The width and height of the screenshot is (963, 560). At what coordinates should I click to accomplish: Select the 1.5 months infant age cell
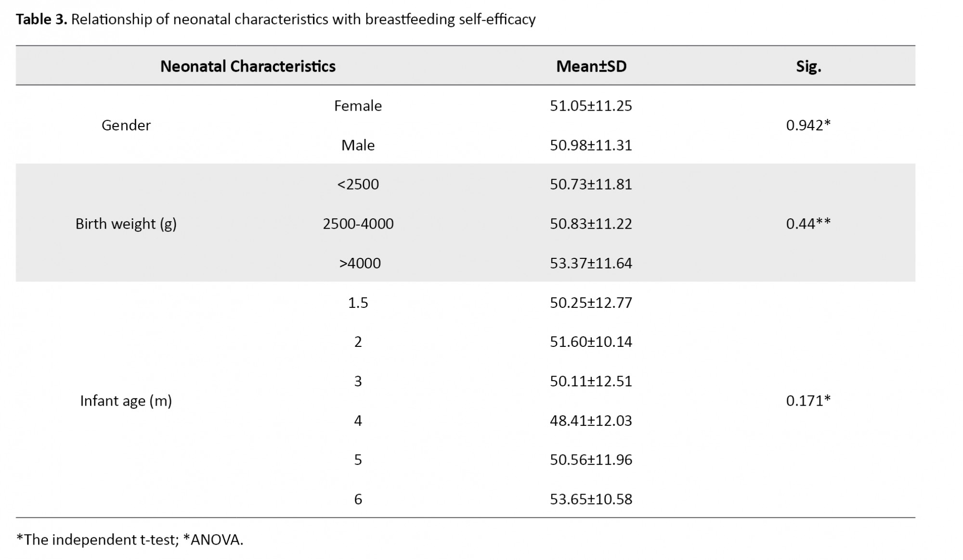(358, 303)
